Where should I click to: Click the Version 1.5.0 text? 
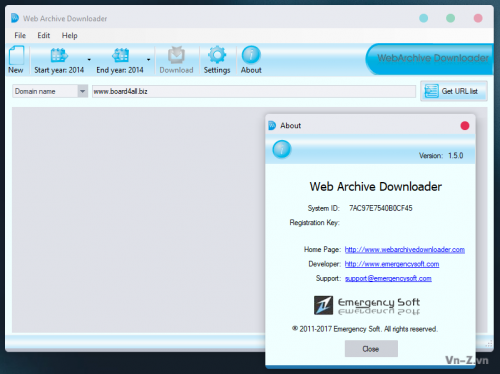click(441, 156)
